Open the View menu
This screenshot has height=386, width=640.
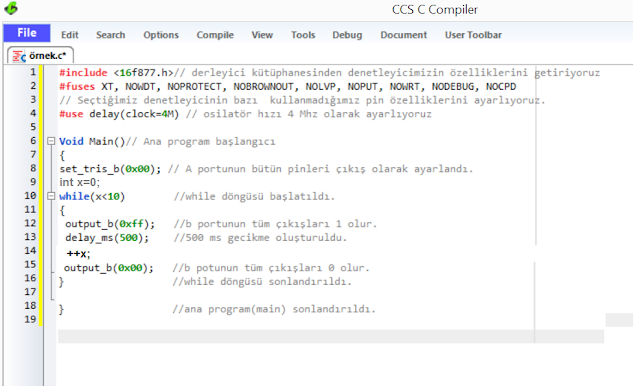(262, 35)
